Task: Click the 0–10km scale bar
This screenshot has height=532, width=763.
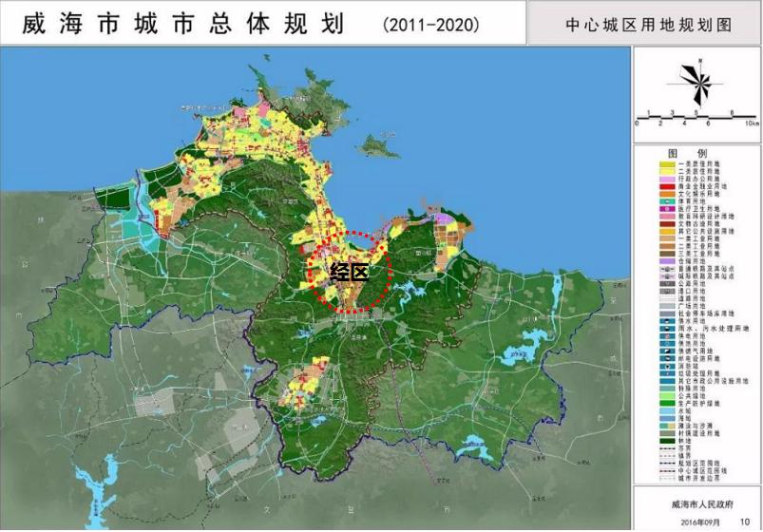Action: (697, 119)
